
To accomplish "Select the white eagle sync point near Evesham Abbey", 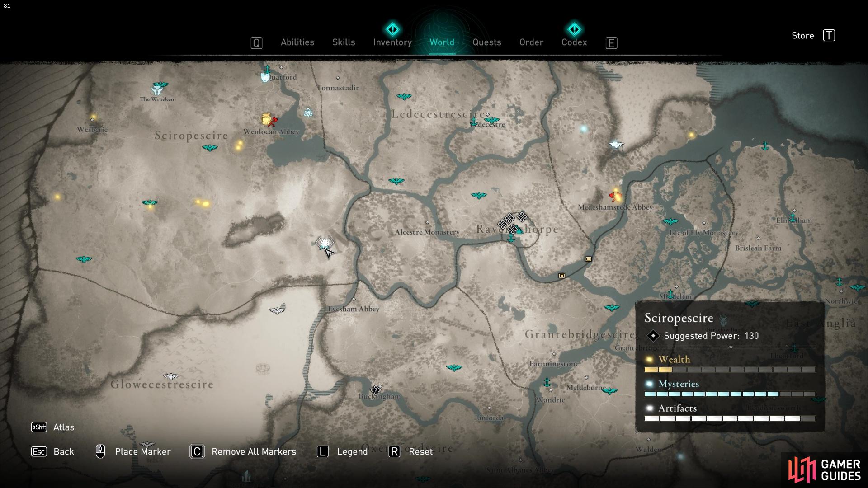I will 277,310.
